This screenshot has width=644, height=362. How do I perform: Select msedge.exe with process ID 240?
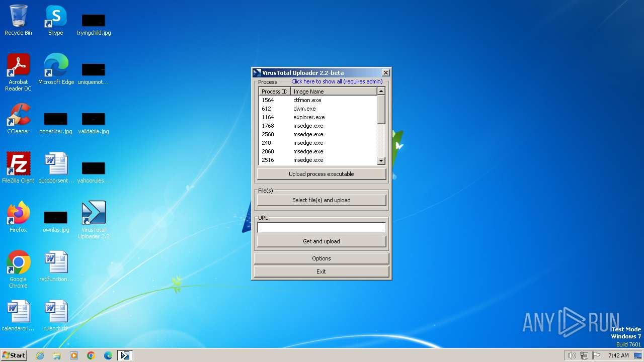click(318, 143)
